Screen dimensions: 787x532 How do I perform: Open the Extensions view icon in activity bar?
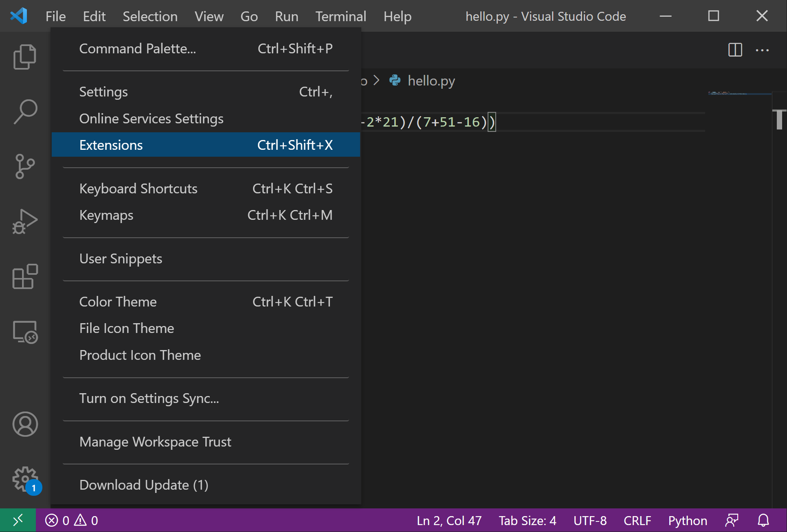tap(25, 276)
